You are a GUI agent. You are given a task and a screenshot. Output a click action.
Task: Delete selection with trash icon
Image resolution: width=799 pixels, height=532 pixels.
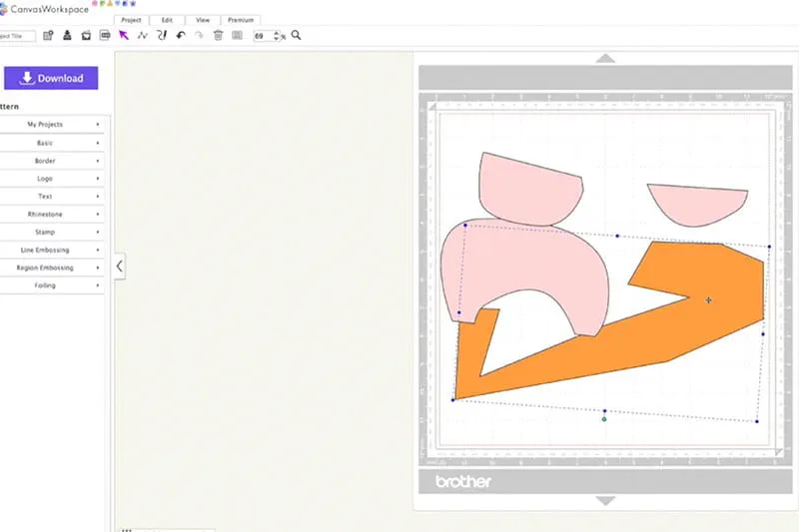218,35
